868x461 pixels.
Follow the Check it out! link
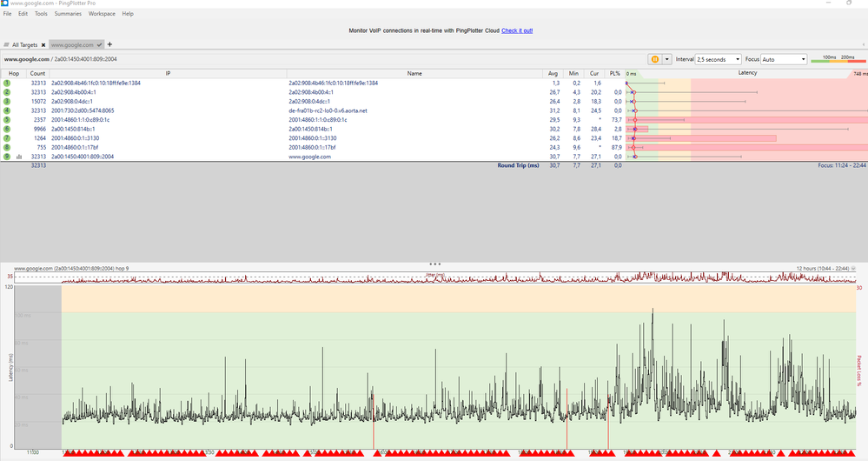(x=517, y=30)
